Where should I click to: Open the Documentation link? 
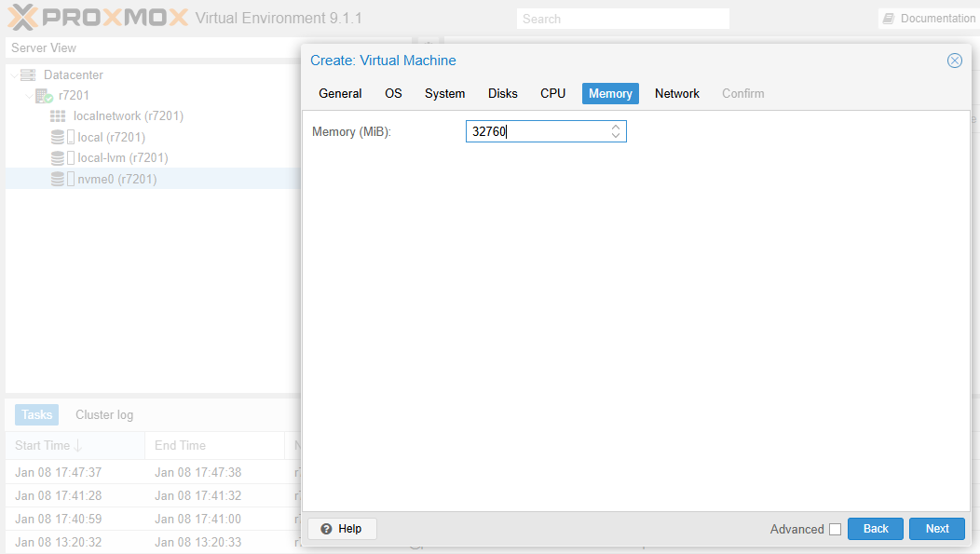point(929,19)
